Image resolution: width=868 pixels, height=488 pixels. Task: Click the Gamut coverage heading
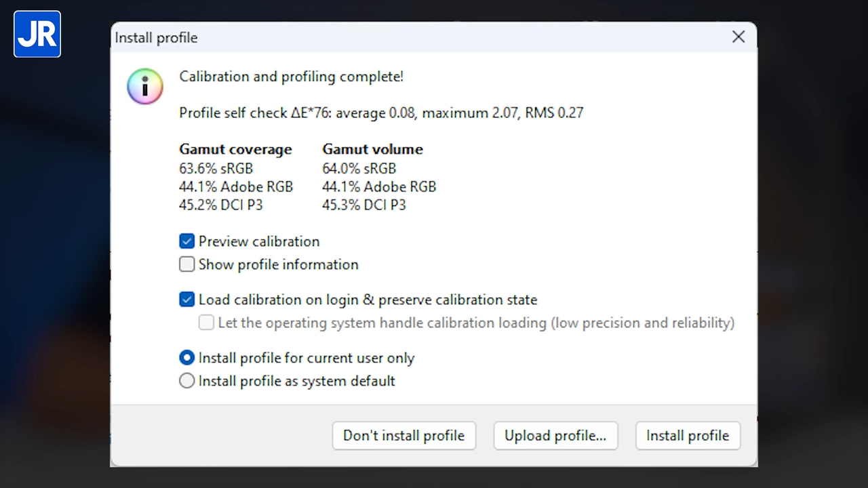(x=235, y=149)
